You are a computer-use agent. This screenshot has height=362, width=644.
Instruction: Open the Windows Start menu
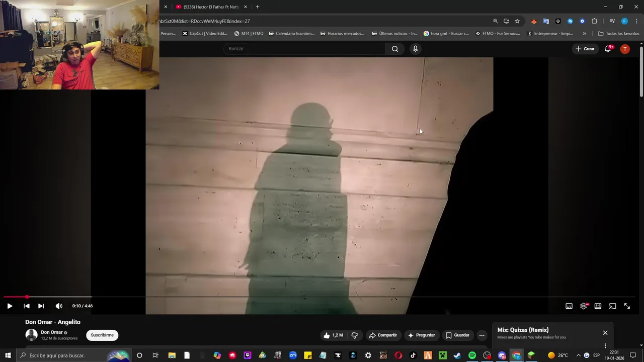[8, 355]
